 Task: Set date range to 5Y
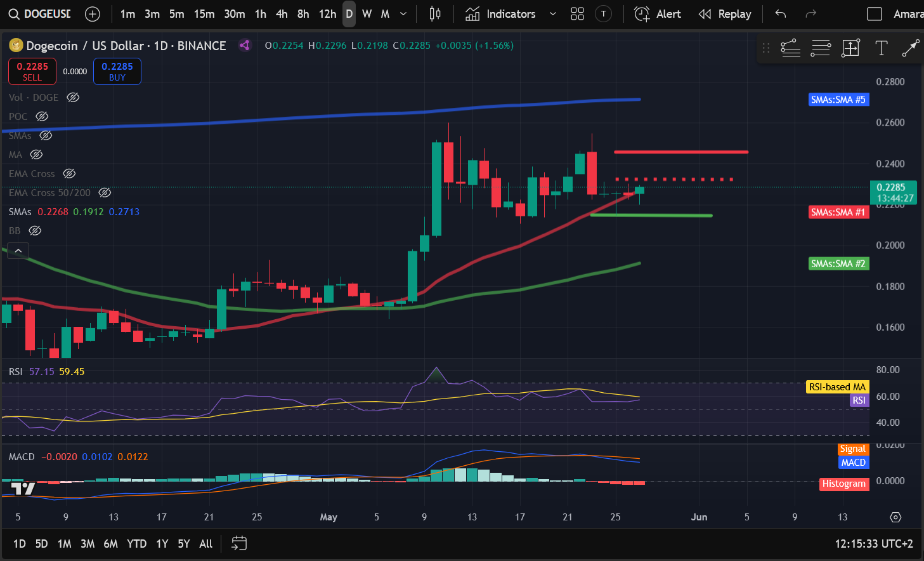tap(184, 544)
